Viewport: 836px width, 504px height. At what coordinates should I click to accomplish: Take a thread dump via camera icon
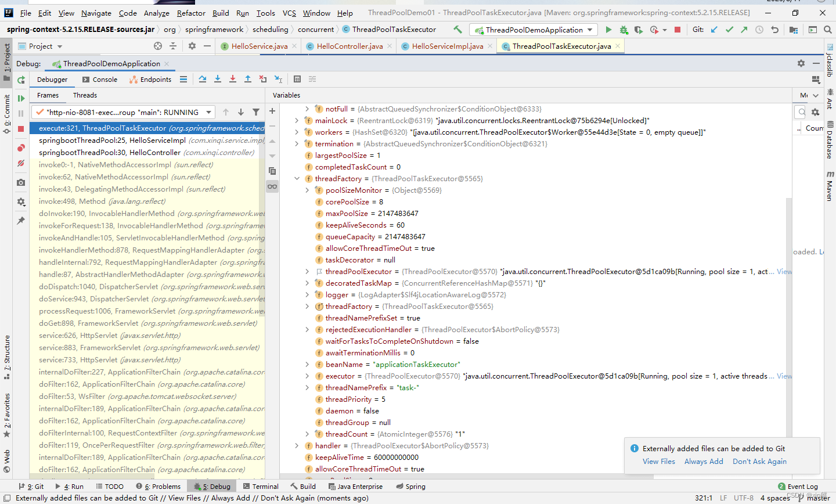pyautogui.click(x=21, y=182)
